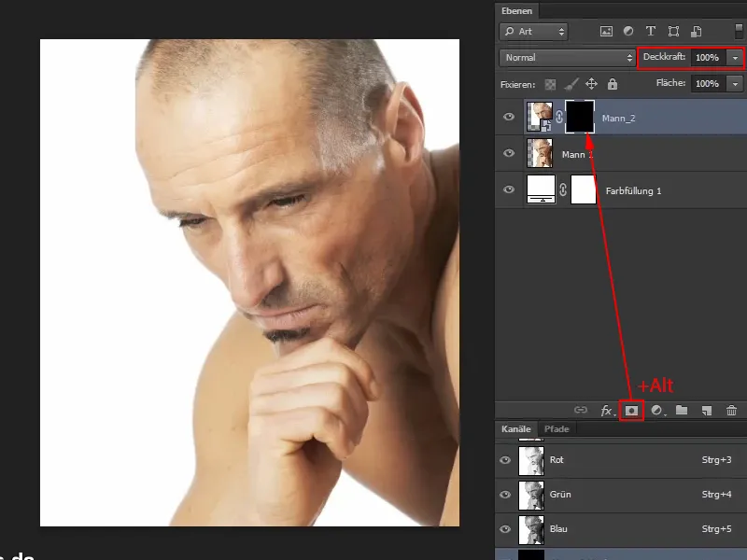Open the Deckkraft slider arrow
The height and width of the screenshot is (560, 747).
(735, 58)
